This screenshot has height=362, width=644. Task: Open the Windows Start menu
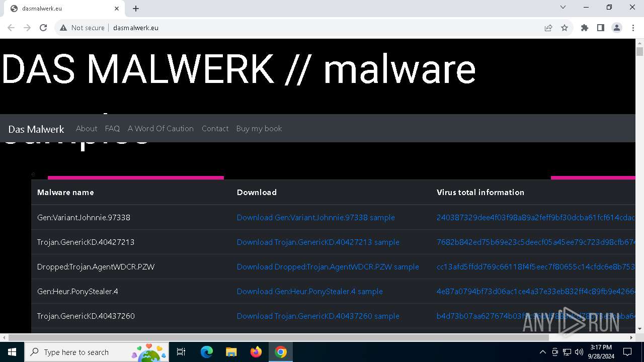[12, 352]
